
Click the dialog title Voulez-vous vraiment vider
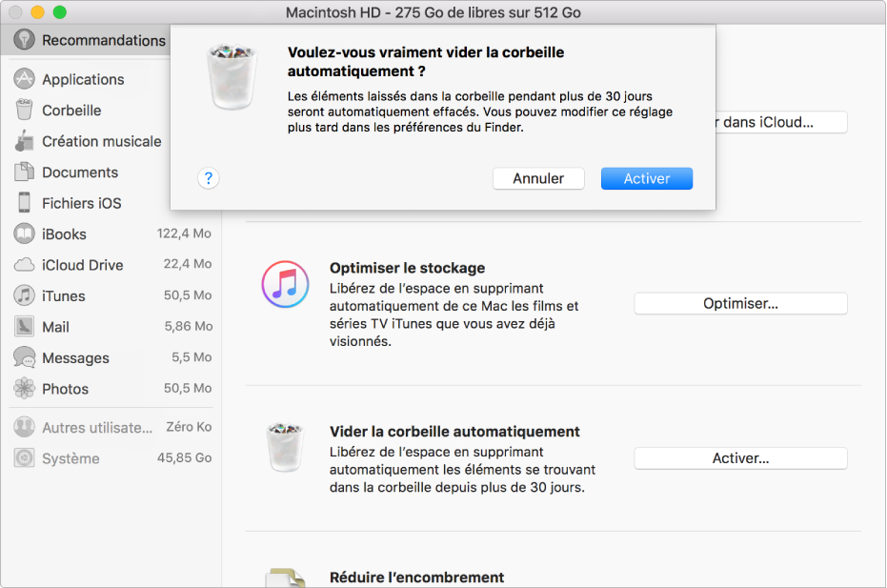pyautogui.click(x=426, y=62)
